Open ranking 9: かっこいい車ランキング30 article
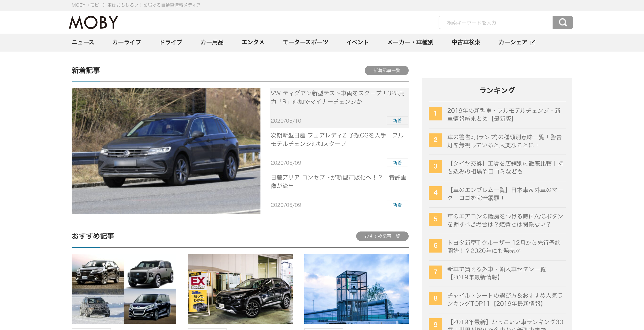This screenshot has height=330, width=644. pyautogui.click(x=505, y=324)
